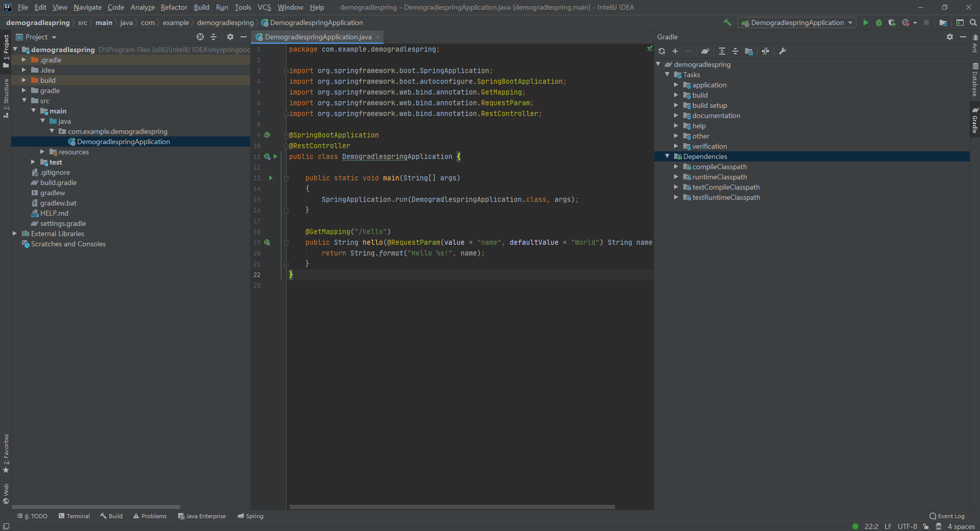Expand compileClasspath under Dependencies
980x531 pixels.
(676, 167)
